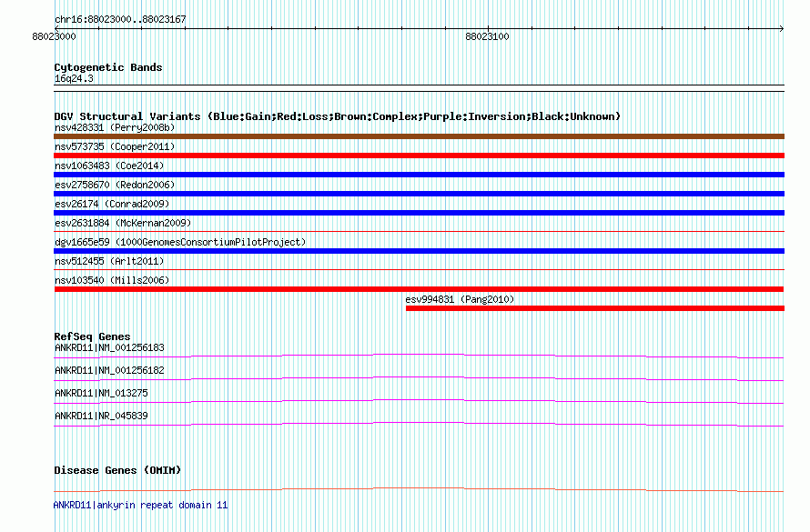The height and width of the screenshot is (532, 810).
Task: Select the red esv994831 loss bar
Action: pyautogui.click(x=595, y=308)
